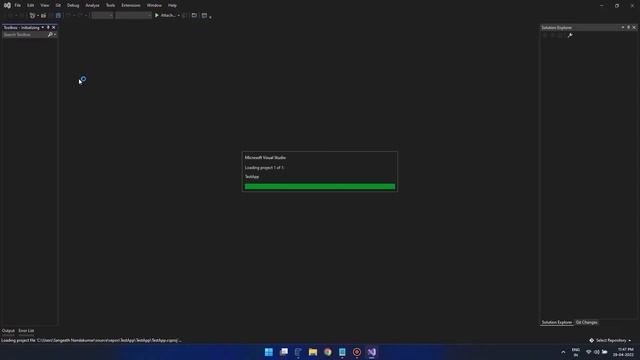Open the clock and date in taskbar
The height and width of the screenshot is (360, 640).
pos(624,352)
